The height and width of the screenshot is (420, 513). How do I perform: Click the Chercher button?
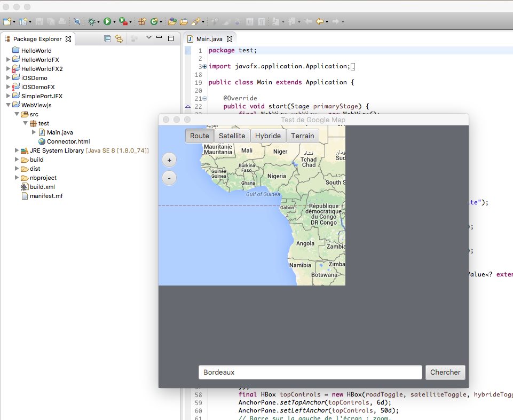pos(445,373)
